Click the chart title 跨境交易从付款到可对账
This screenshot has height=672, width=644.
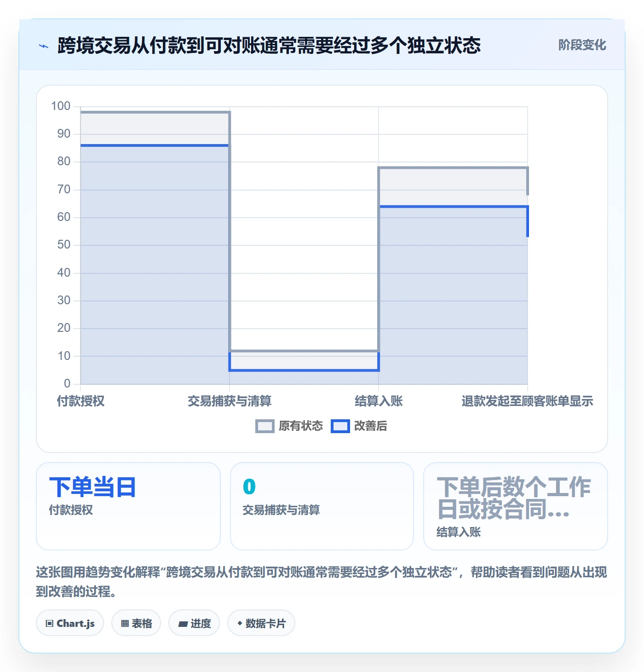coord(269,46)
